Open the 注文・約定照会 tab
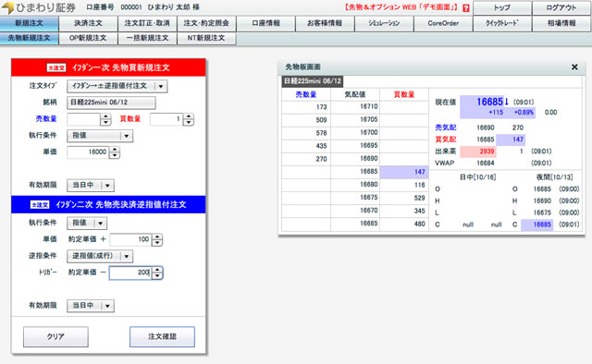 coord(206,23)
